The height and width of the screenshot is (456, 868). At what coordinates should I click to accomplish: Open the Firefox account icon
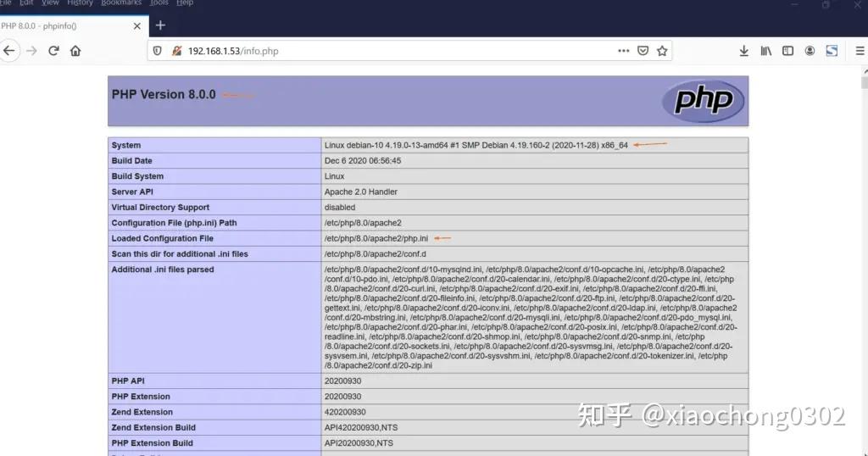[810, 51]
